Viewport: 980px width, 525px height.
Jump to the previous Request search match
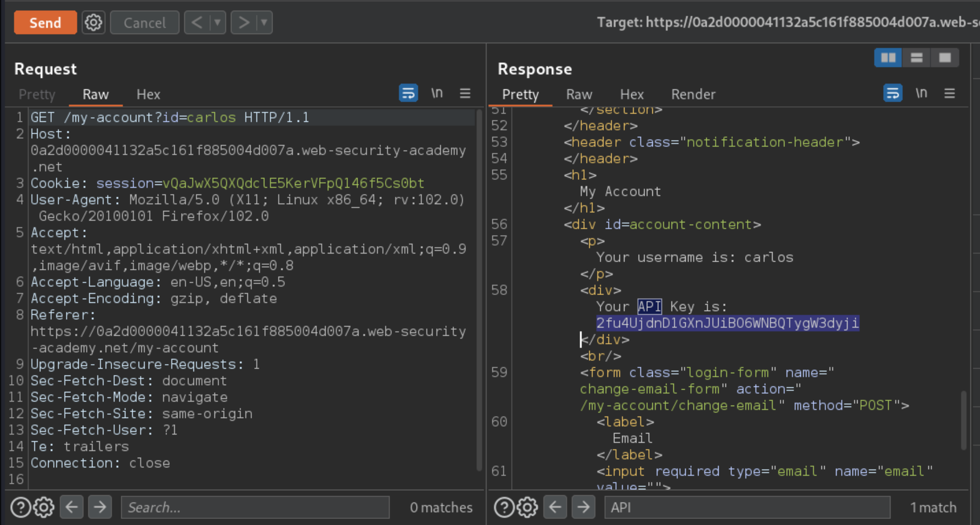point(71,507)
